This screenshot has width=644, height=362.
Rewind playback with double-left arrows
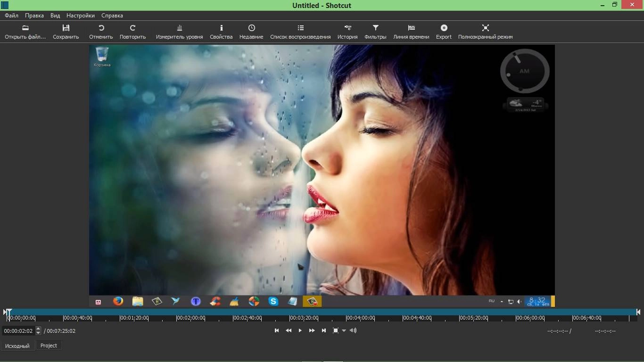289,330
